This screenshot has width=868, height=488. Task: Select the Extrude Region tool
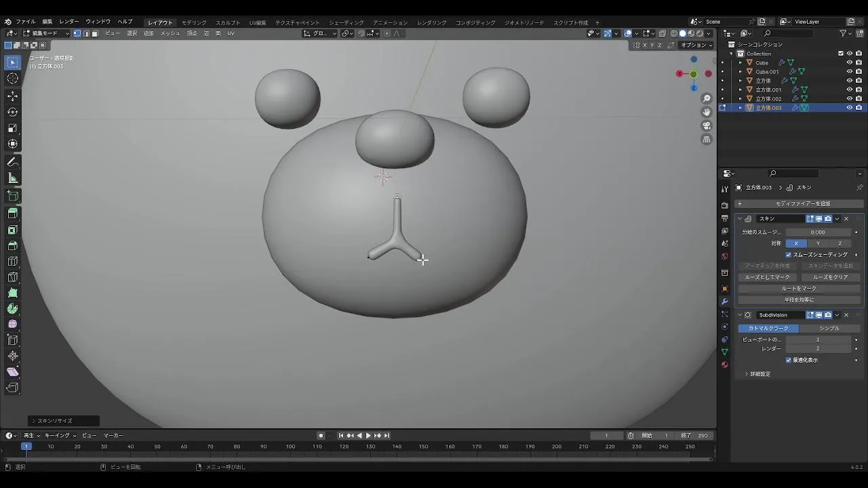[12, 214]
